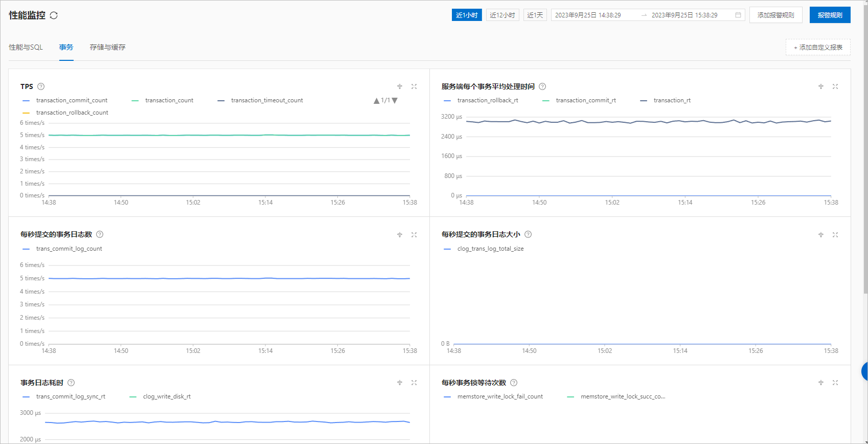Select 近1天 time range

pos(535,15)
